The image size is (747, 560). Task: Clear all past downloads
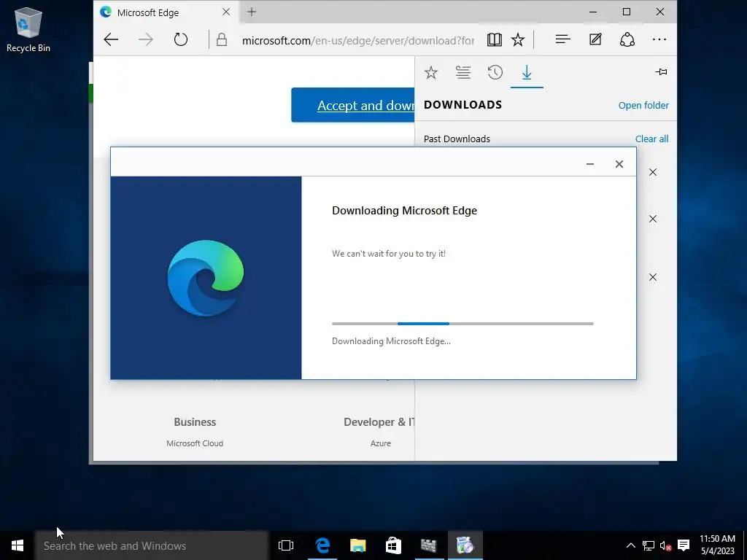pyautogui.click(x=651, y=139)
